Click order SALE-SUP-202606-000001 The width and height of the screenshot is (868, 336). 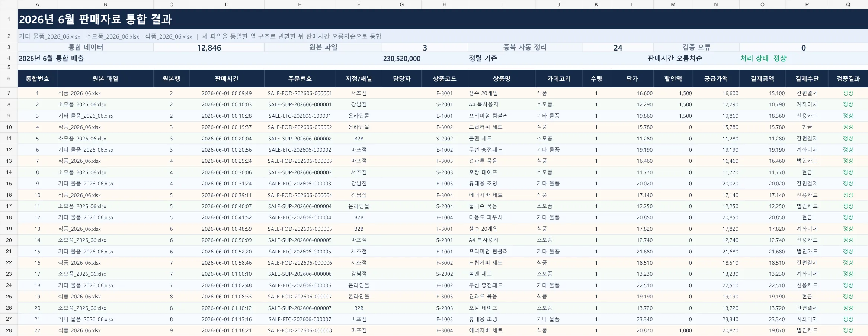coord(300,104)
